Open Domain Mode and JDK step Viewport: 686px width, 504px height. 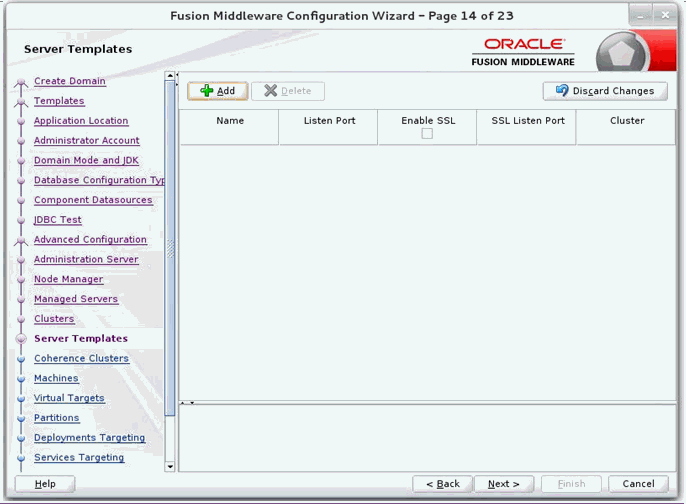[x=86, y=160]
